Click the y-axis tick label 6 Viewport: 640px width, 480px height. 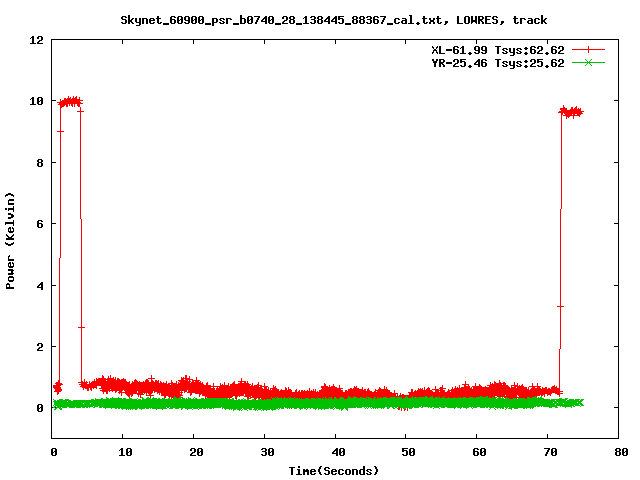tap(40, 224)
